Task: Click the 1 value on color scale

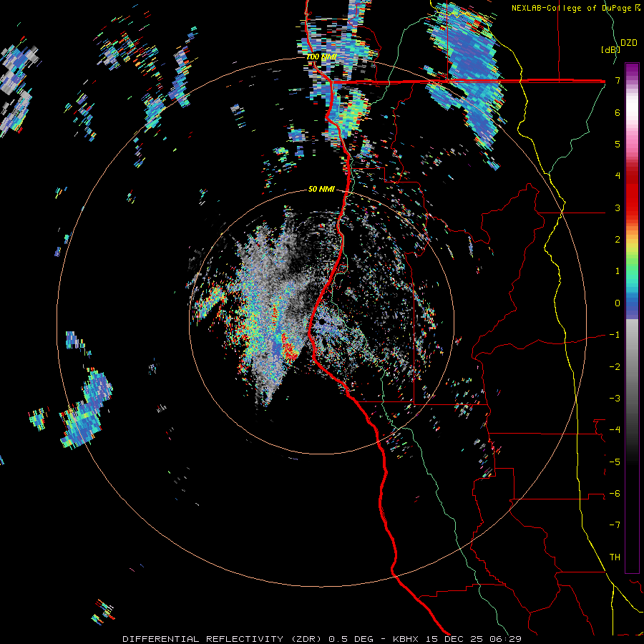Action: point(618,271)
